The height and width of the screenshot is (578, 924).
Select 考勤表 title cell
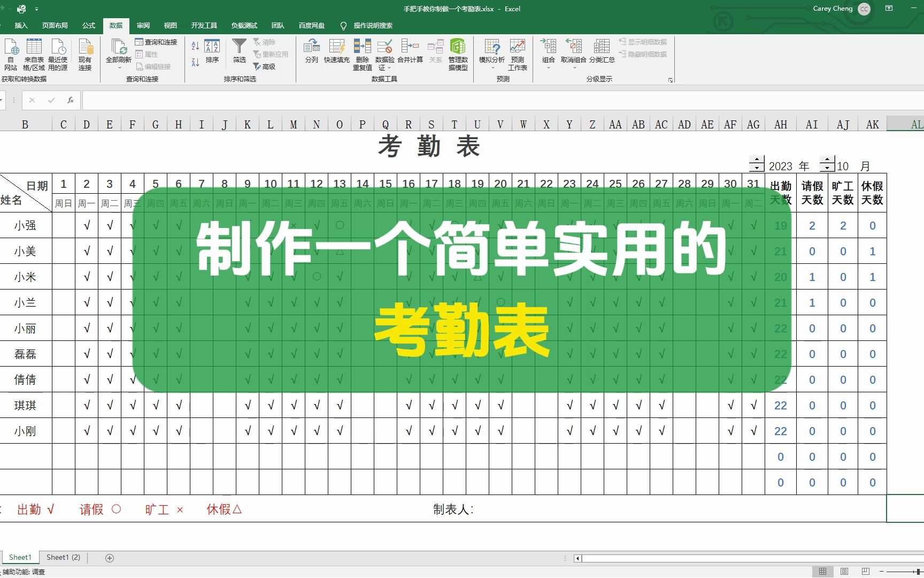point(429,146)
